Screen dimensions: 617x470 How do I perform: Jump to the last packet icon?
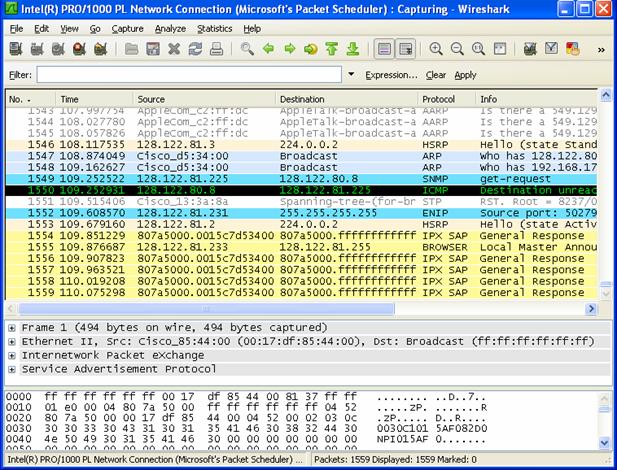click(352, 48)
